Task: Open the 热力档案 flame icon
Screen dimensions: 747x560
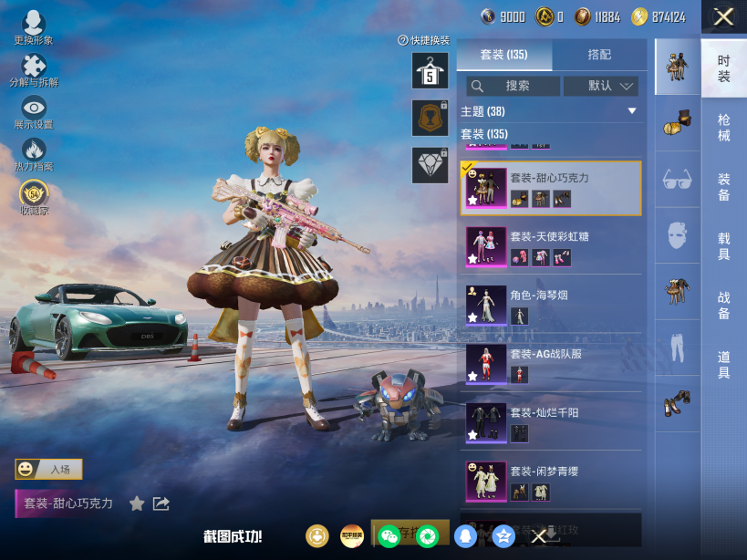Action: click(x=34, y=155)
